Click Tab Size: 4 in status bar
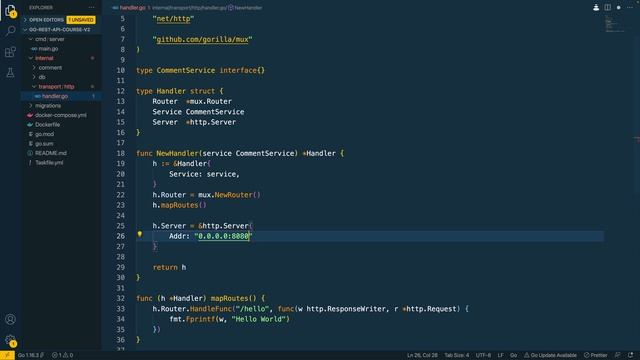Image resolution: width=640 pixels, height=360 pixels. pos(457,355)
